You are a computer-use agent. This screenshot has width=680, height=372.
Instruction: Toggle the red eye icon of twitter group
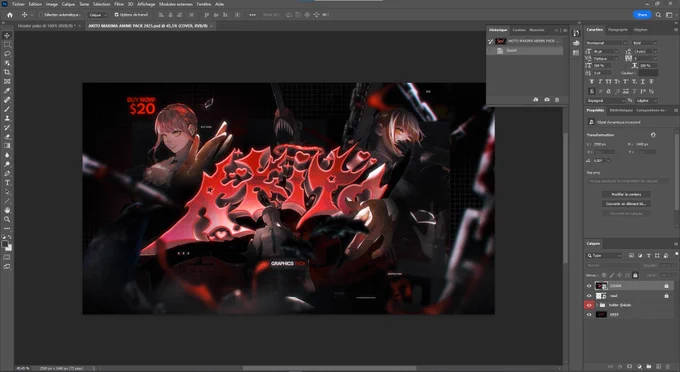[x=589, y=305]
